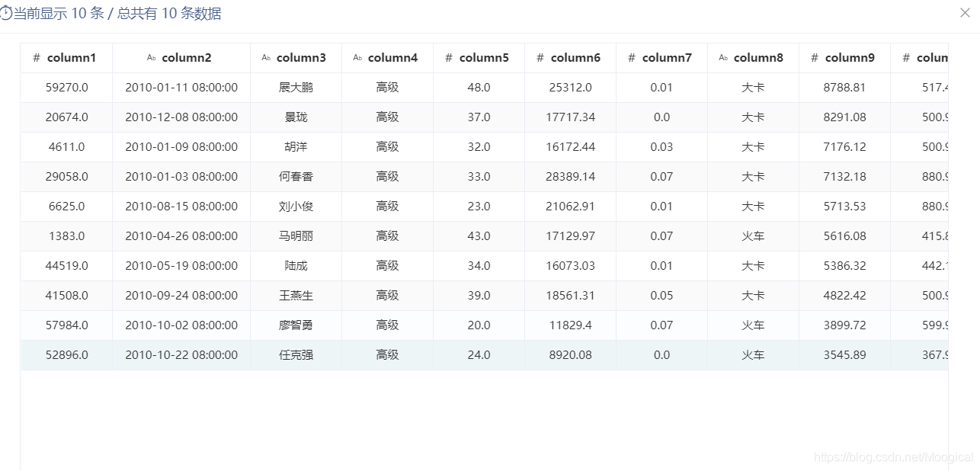Click cell value 4611.0
The image size is (980, 471).
click(67, 147)
